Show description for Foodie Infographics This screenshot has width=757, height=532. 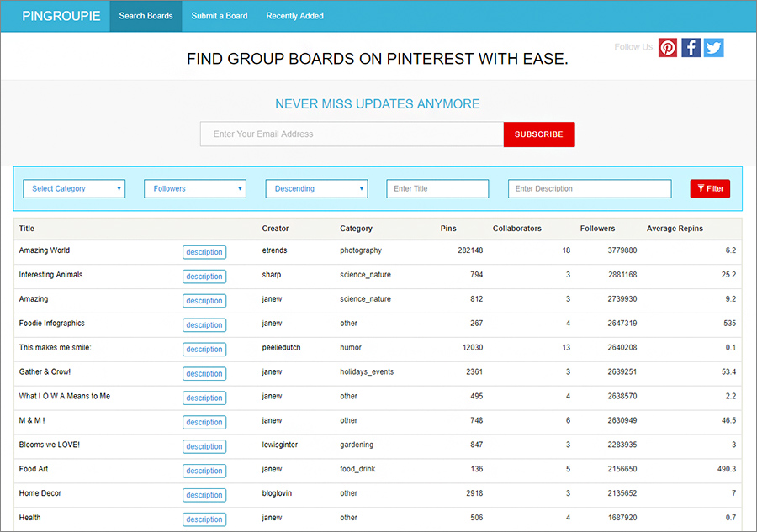coord(204,325)
